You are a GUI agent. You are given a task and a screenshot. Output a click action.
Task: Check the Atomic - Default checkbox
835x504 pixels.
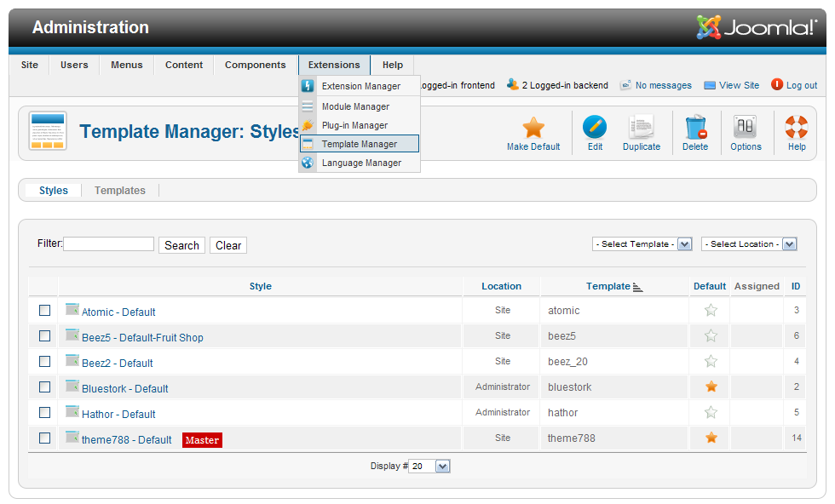click(x=45, y=311)
